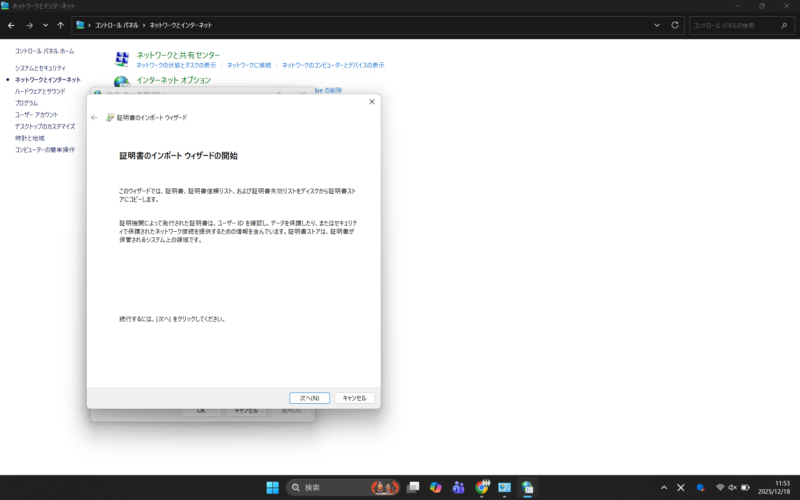Expand the recent locations chevron

(45, 25)
